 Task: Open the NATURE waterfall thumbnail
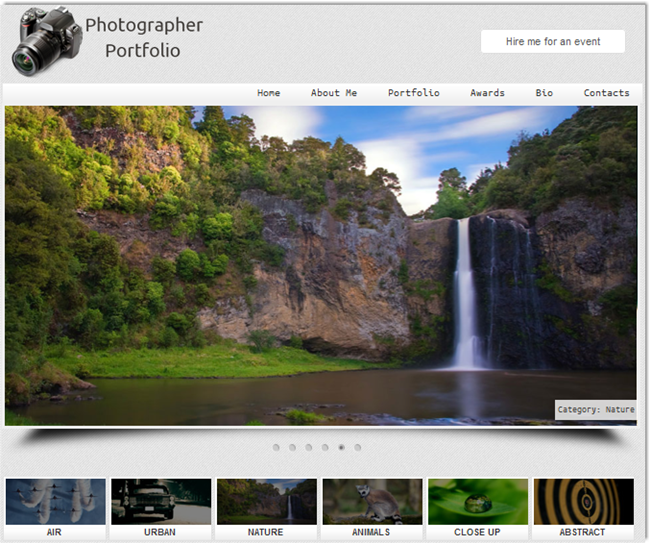point(267,502)
